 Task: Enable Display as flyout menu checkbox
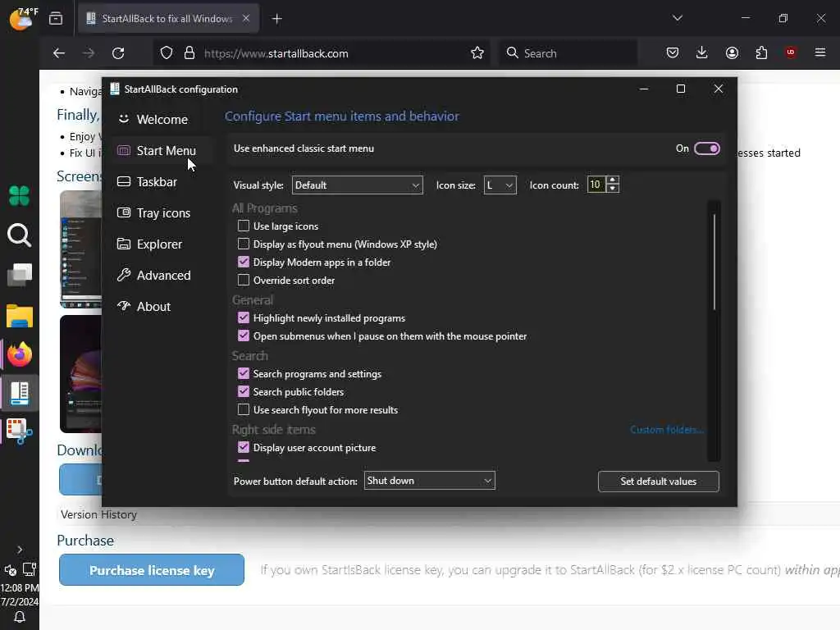point(243,244)
